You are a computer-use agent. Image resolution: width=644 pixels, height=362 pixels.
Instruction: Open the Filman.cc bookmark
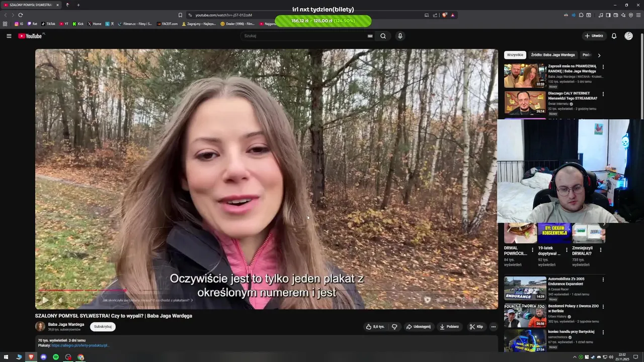pos(135,24)
